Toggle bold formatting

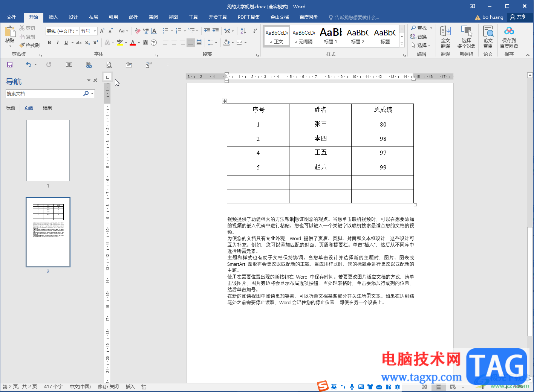pos(49,43)
